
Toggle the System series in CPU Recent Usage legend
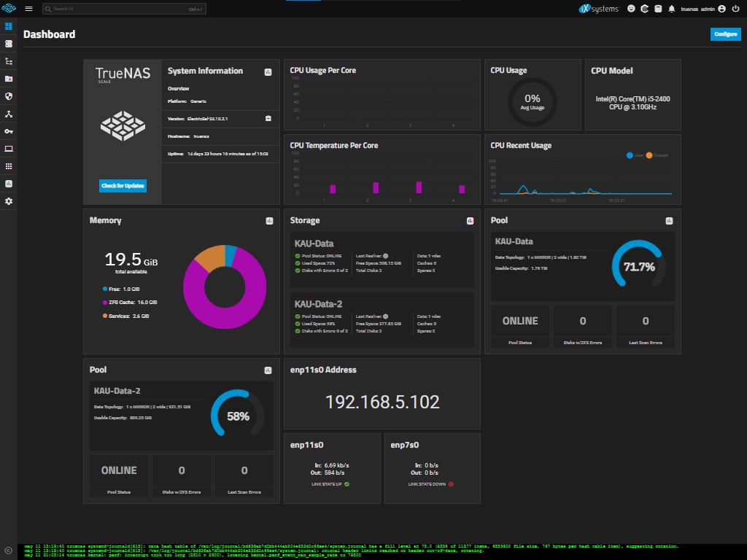tap(657, 155)
